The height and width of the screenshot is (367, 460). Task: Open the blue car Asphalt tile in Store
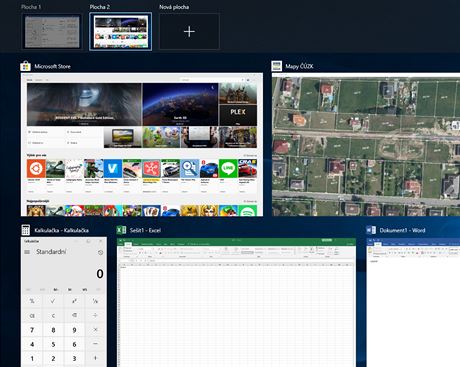tap(209, 168)
